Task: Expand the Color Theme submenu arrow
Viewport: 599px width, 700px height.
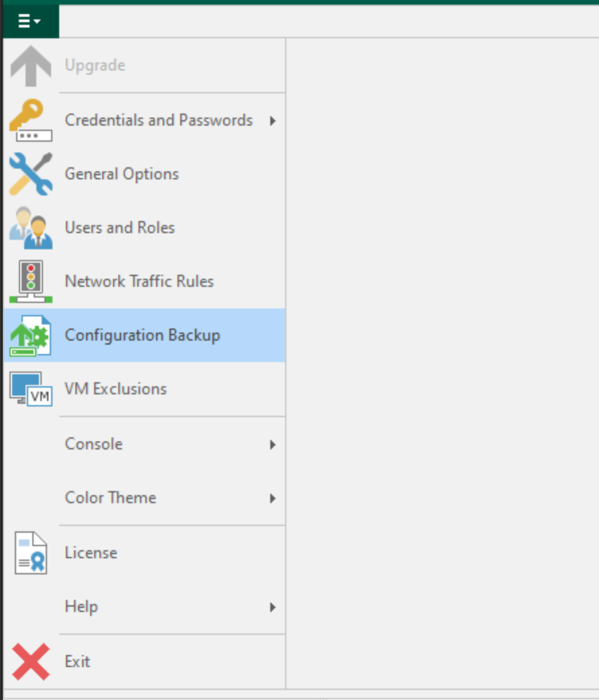Action: click(x=272, y=498)
